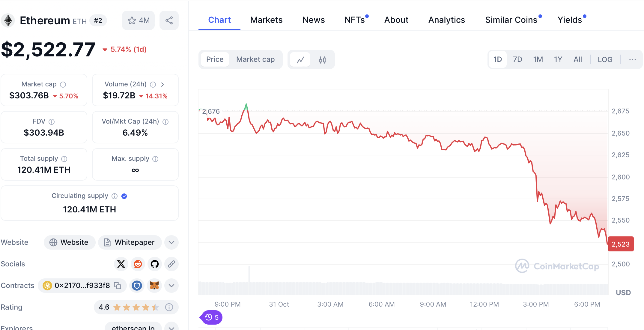Image resolution: width=644 pixels, height=330 pixels.
Task: Open the chart more options ellipsis menu
Action: click(x=633, y=59)
